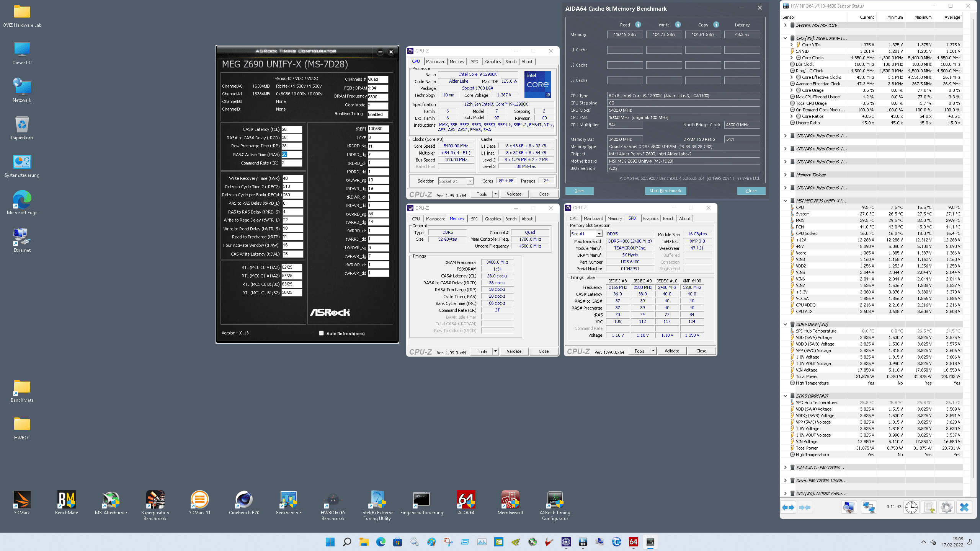Screen dimensions: 980x551
Task: Click Validate in top CPU-Z window
Action: coord(514,194)
